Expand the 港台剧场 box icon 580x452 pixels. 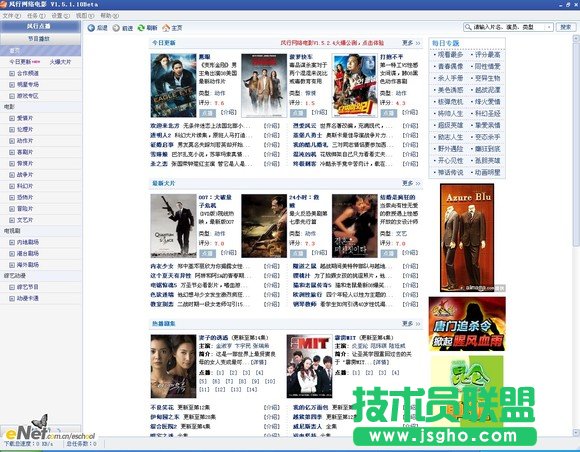[12, 254]
